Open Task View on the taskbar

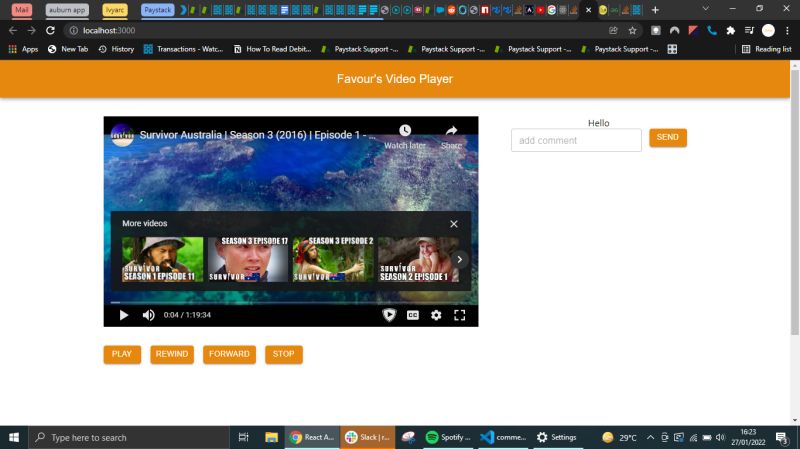pyautogui.click(x=243, y=438)
